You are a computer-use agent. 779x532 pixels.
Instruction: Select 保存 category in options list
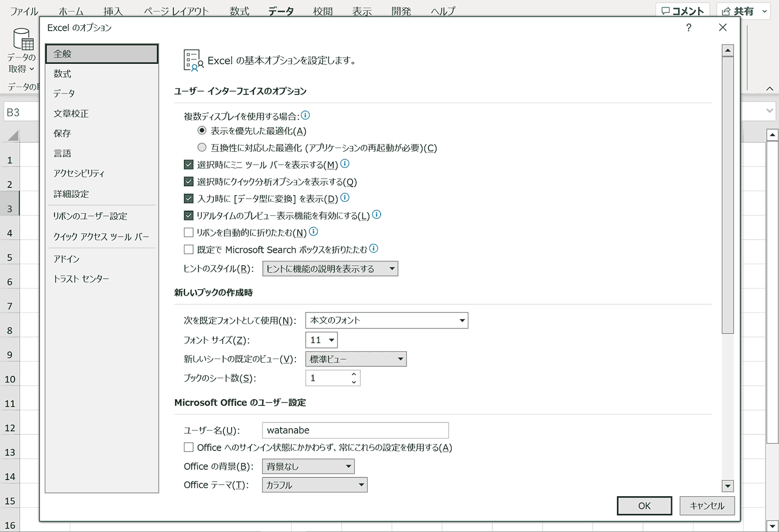(x=102, y=133)
